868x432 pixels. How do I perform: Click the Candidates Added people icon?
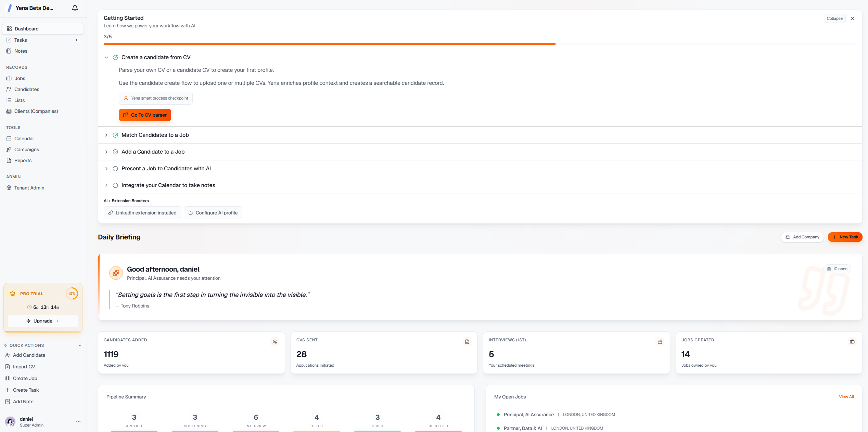click(x=275, y=342)
